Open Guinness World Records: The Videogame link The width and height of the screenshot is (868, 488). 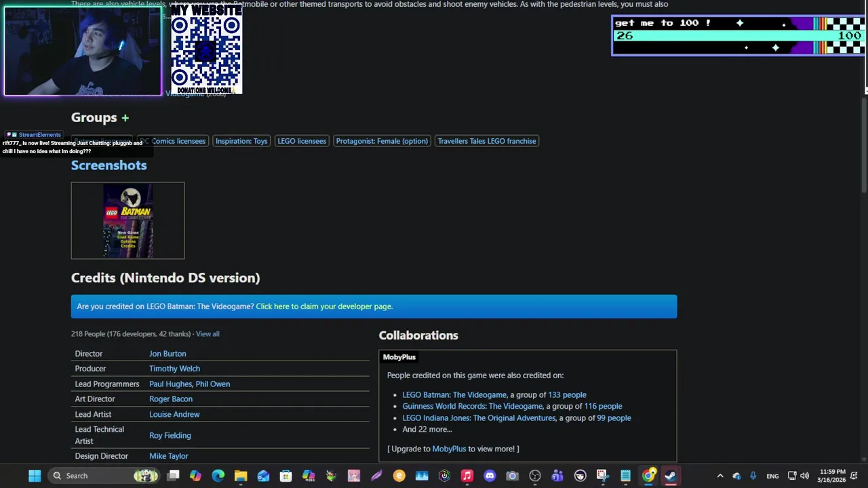473,407
